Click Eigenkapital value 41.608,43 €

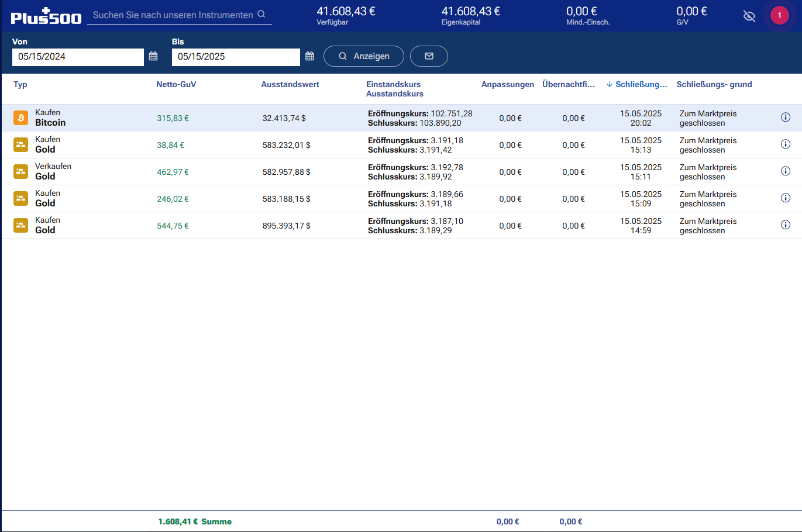coord(471,11)
